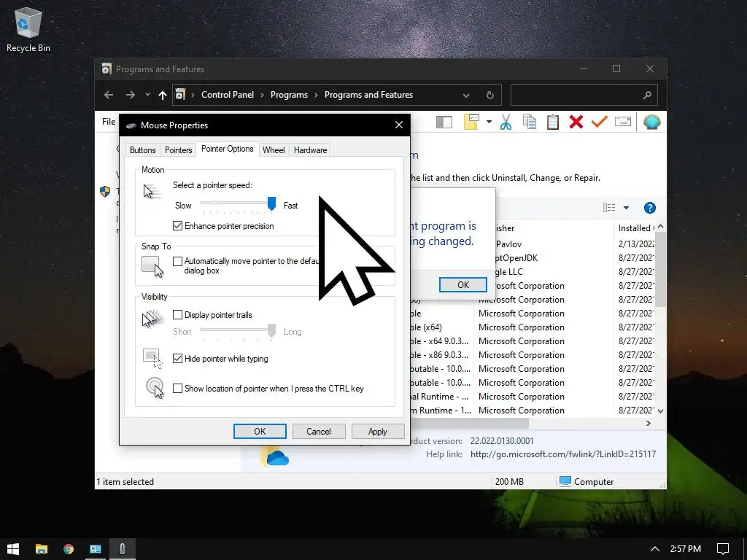Select the Recycle Bin desktop icon
747x560 pixels.
click(x=28, y=30)
